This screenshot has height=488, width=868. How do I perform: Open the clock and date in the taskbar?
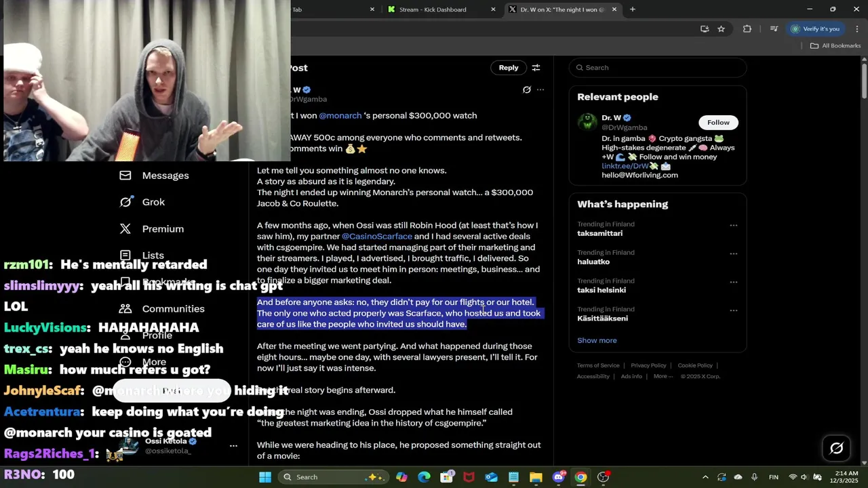[x=844, y=477]
